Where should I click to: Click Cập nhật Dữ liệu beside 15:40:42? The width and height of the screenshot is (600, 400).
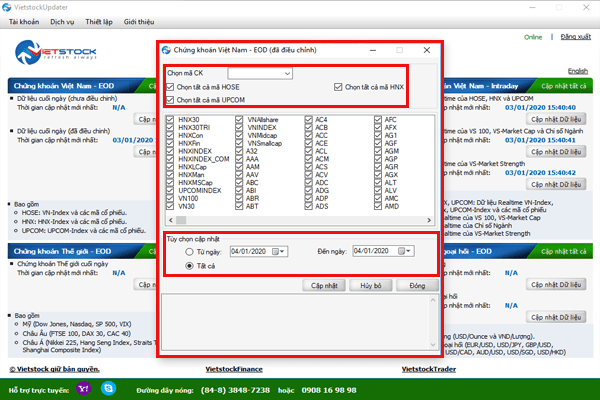[556, 184]
